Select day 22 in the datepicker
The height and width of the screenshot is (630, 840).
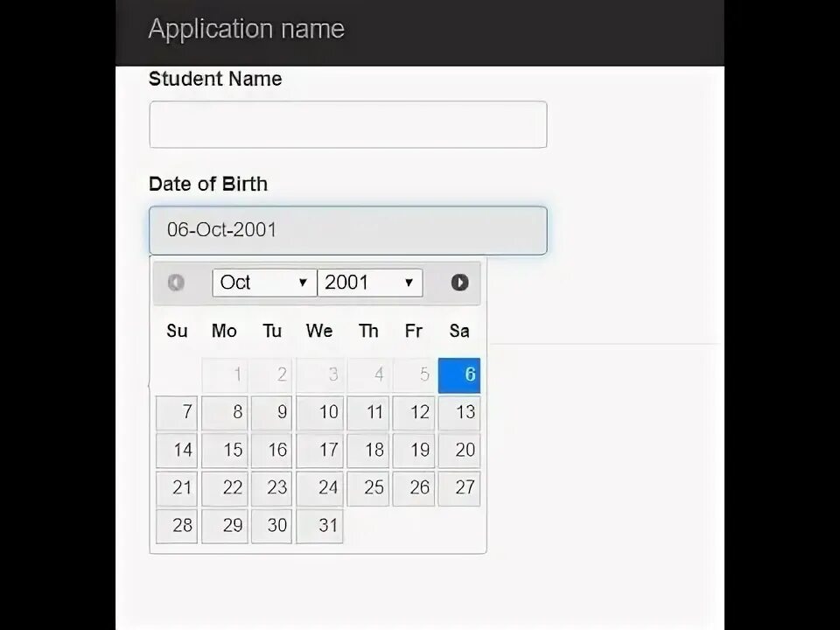click(225, 488)
